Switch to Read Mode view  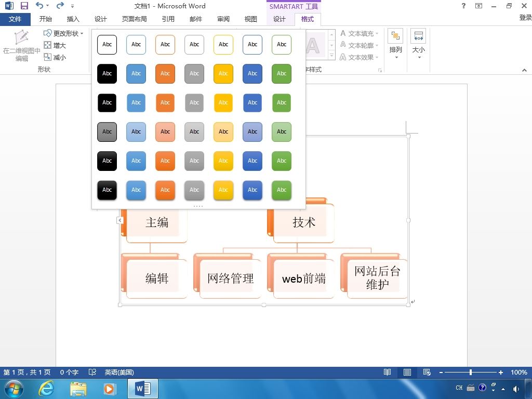(387, 372)
